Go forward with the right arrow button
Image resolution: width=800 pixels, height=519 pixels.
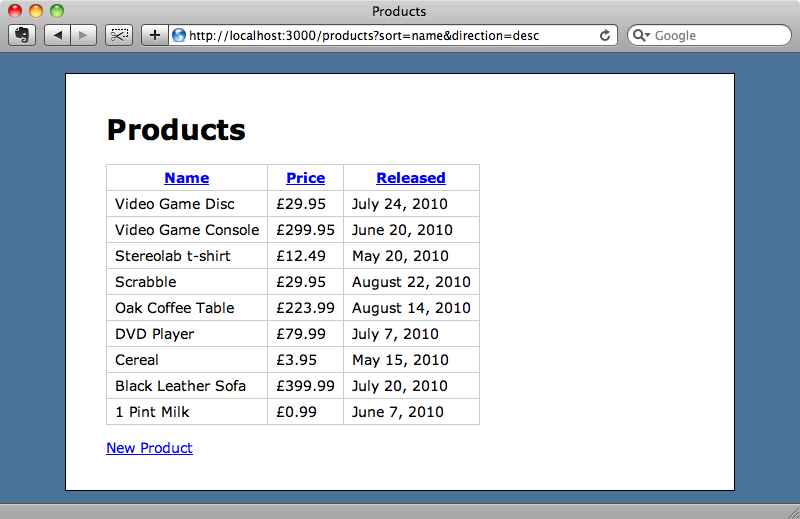(x=83, y=35)
